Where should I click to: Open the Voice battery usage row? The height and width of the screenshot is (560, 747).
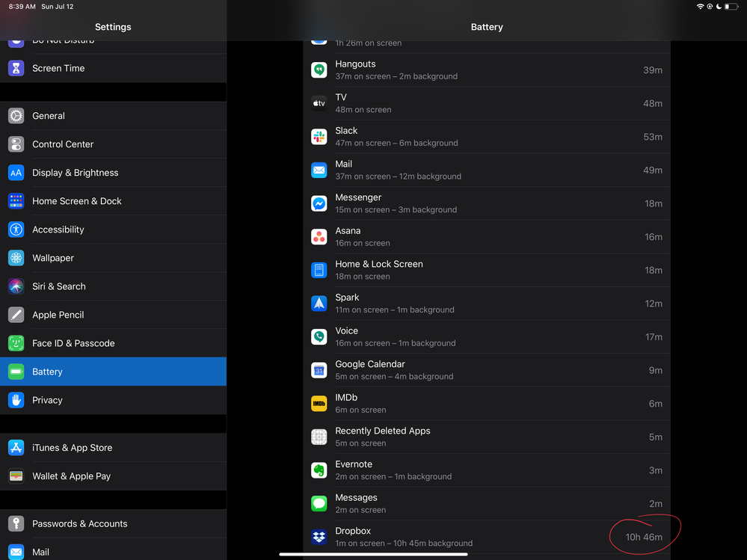click(486, 336)
